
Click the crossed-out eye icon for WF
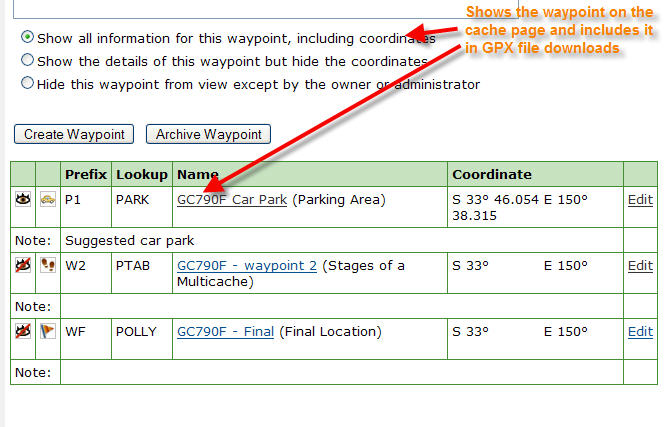tap(23, 332)
